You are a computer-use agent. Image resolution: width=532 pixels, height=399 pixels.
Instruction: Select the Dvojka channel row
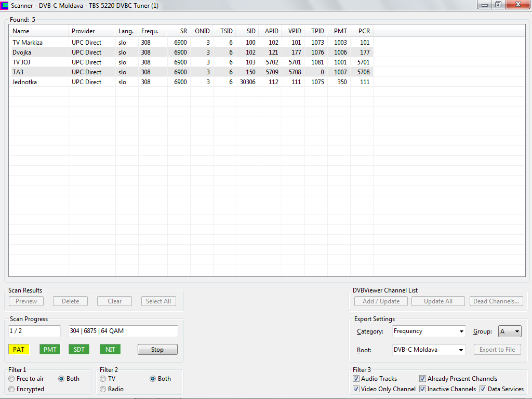click(191, 52)
